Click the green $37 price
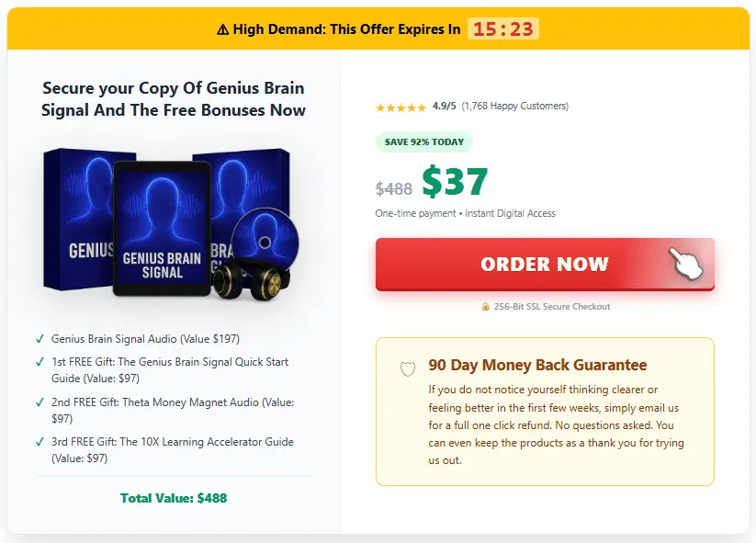Screen dimensions: 756x543 click(x=455, y=181)
